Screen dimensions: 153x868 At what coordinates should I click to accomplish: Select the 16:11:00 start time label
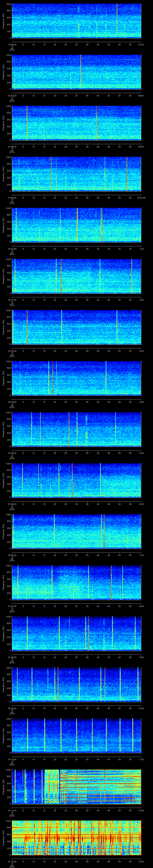click(x=12, y=810)
